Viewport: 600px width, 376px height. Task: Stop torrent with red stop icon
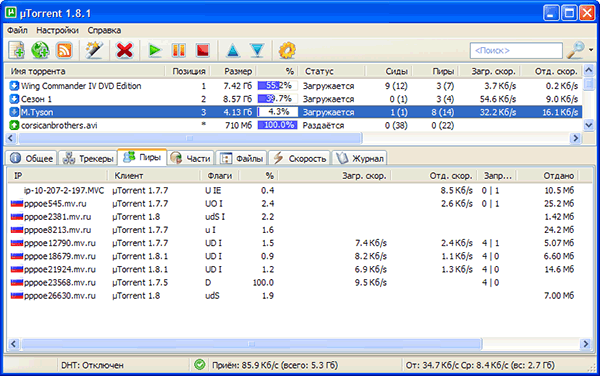(x=202, y=50)
